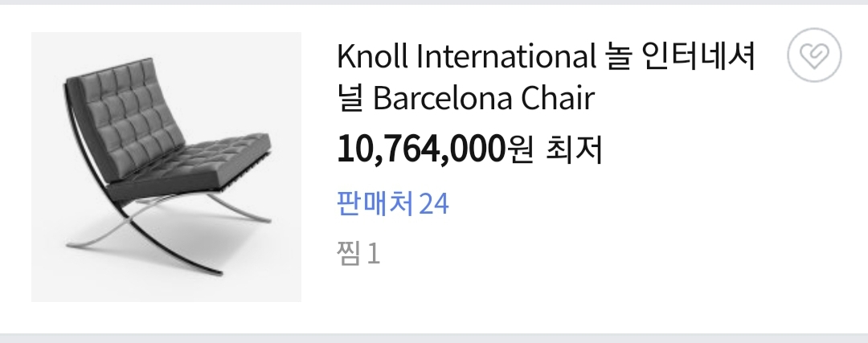This screenshot has width=868, height=343.
Task: Tap the heart wishlist icon
Action: click(x=814, y=56)
